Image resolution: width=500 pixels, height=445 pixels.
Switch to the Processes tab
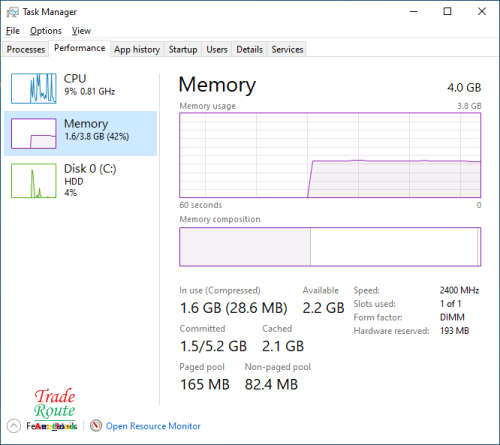(x=26, y=49)
